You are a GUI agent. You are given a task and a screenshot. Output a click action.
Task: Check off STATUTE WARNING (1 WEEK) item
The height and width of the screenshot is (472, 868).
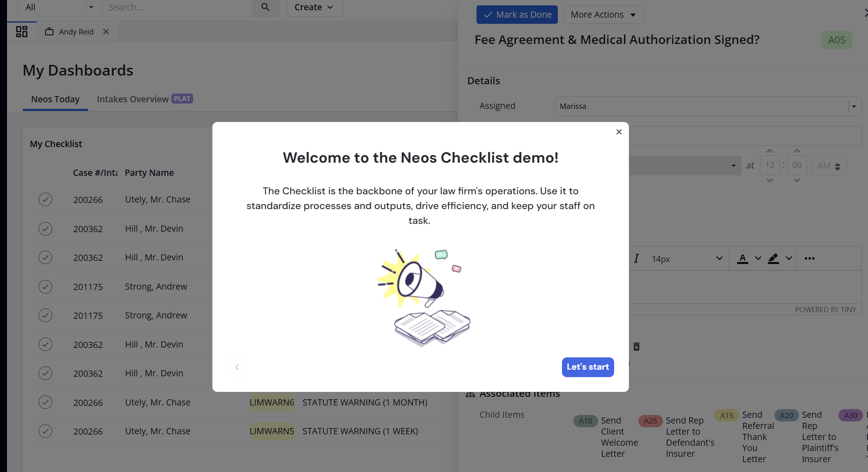[45, 431]
